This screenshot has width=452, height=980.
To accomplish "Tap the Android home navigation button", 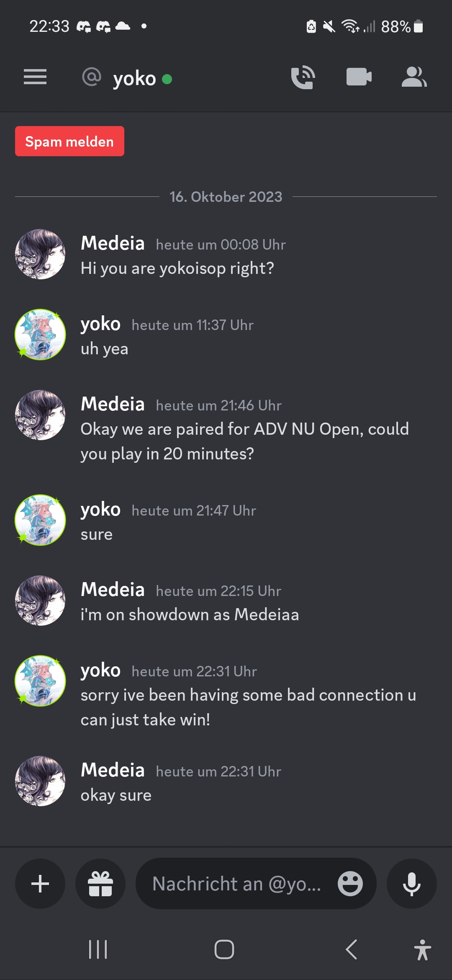I will 224,949.
